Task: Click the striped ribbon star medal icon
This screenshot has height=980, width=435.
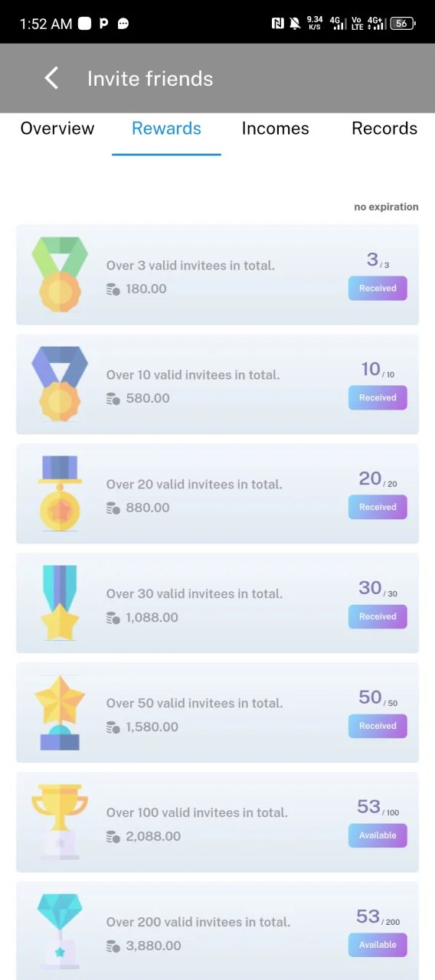Action: pos(60,603)
